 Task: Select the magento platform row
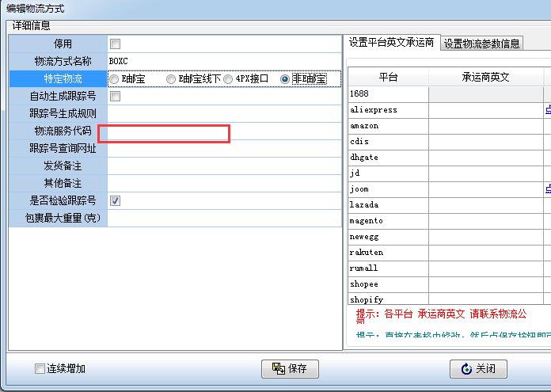(x=388, y=221)
